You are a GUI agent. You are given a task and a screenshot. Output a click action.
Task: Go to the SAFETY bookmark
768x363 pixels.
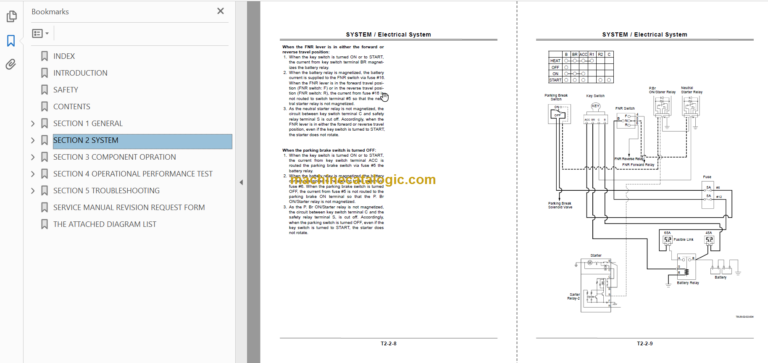click(66, 90)
